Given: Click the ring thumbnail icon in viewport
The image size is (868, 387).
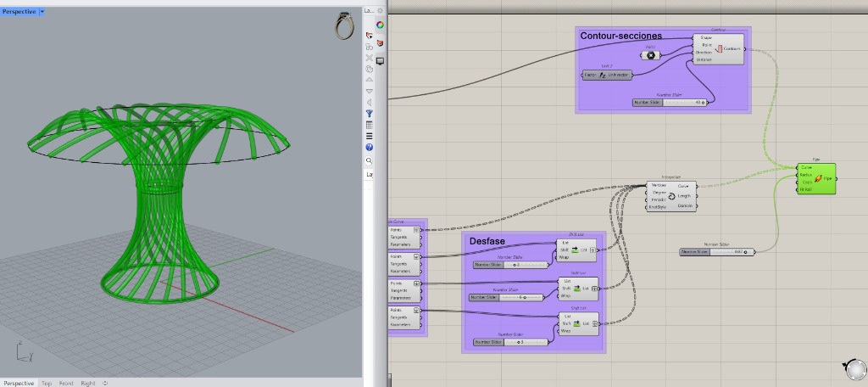Looking at the screenshot, I should [x=345, y=26].
